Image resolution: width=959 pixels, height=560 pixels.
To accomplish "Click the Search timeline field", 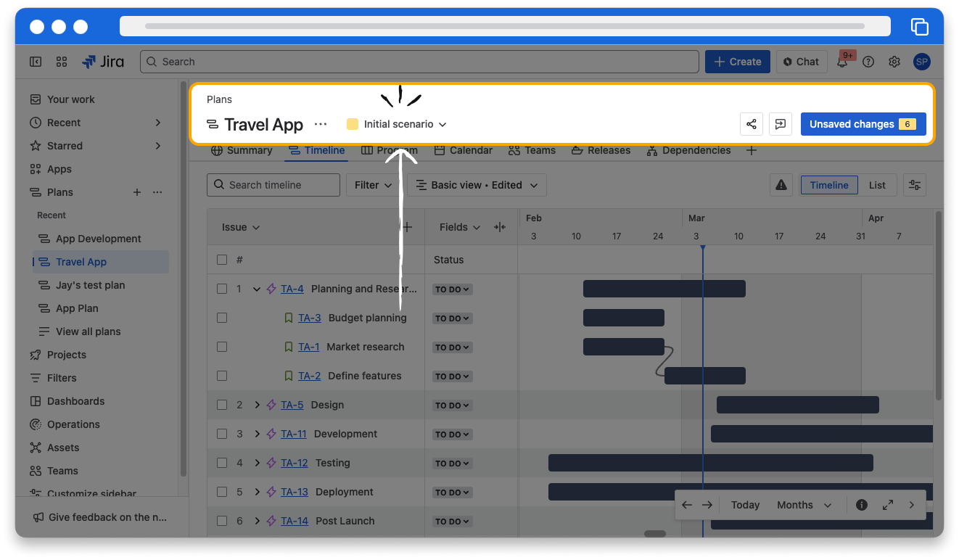I will click(273, 185).
